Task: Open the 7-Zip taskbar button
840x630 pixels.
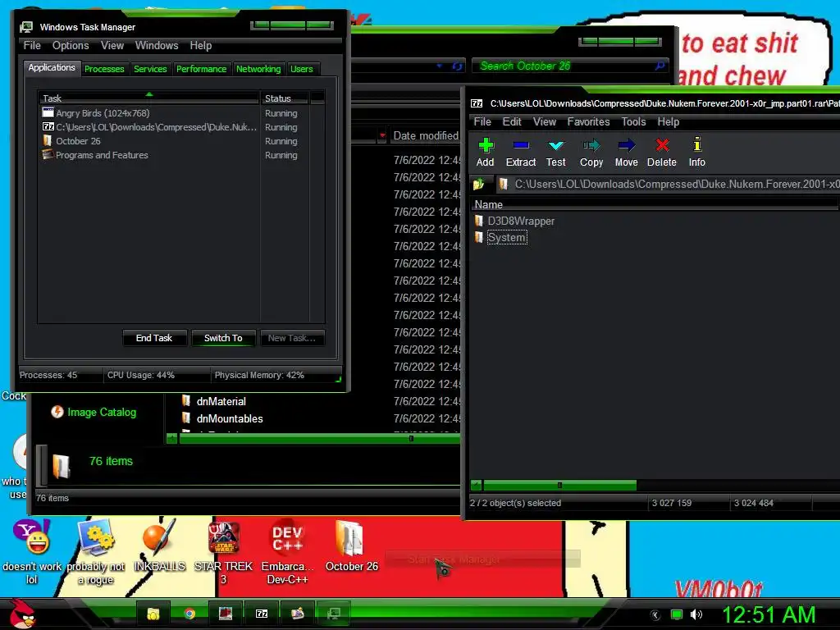Action: (262, 614)
